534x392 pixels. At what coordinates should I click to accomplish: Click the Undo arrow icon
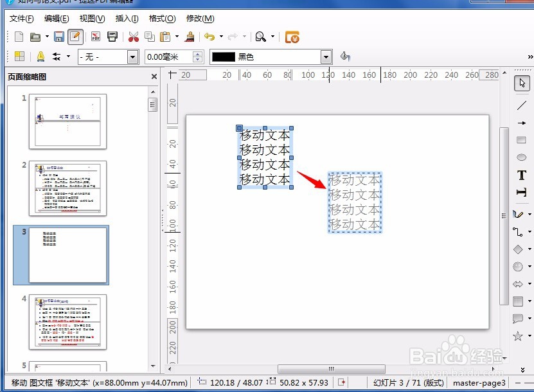[x=209, y=37]
